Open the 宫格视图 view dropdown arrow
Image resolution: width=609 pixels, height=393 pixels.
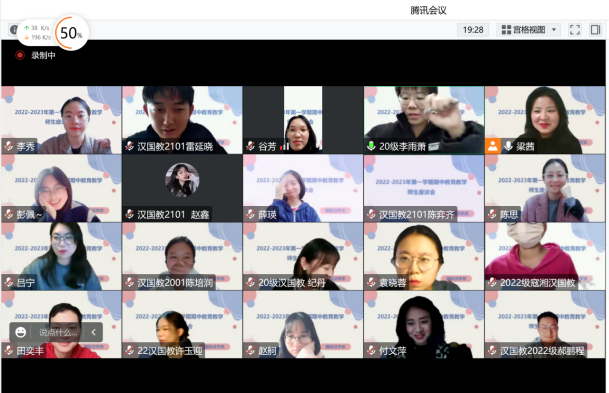[554, 30]
